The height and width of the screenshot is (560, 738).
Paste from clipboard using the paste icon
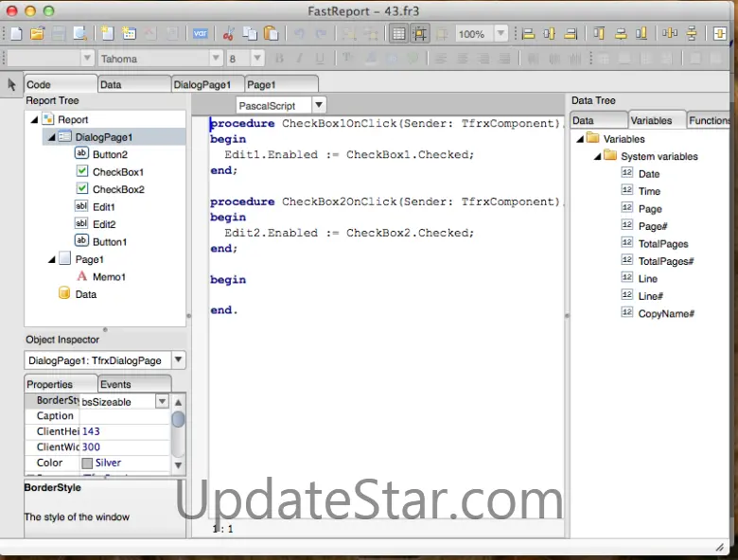point(272,33)
